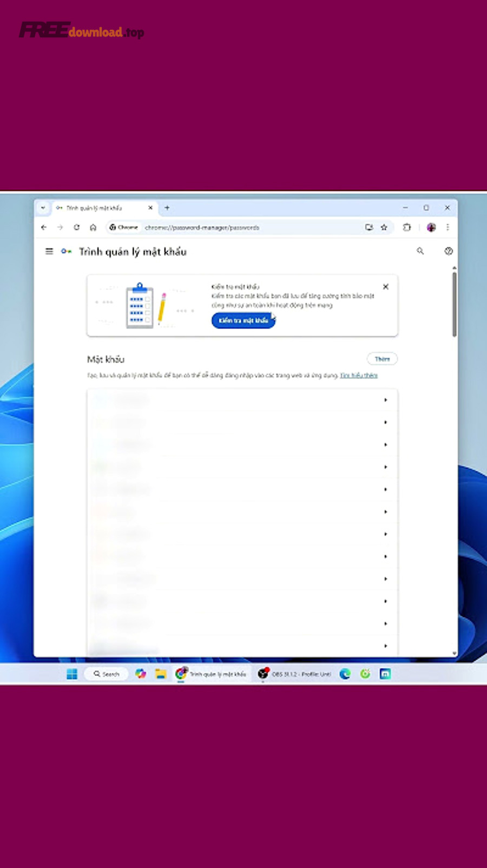Expand the third saved password entry
487x868 pixels.
(x=385, y=445)
